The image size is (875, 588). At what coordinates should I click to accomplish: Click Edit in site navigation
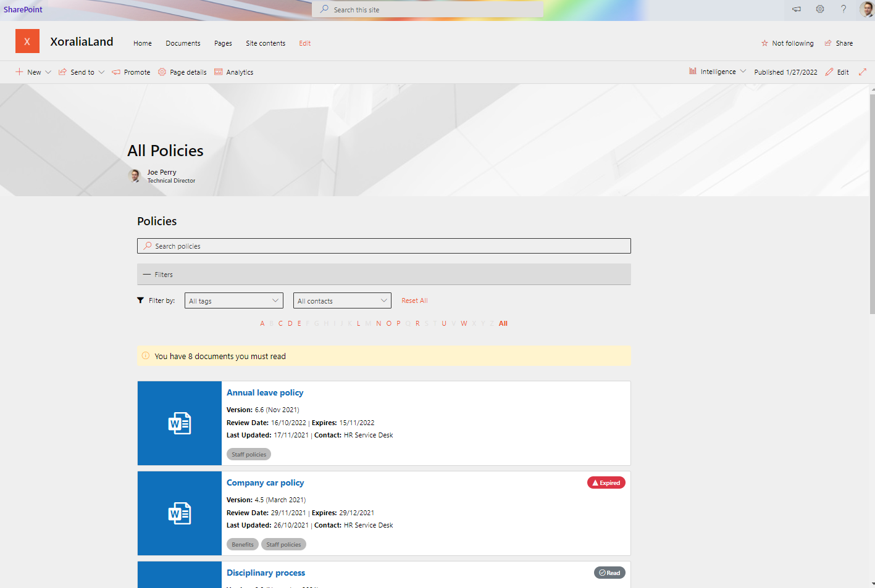[x=305, y=43]
